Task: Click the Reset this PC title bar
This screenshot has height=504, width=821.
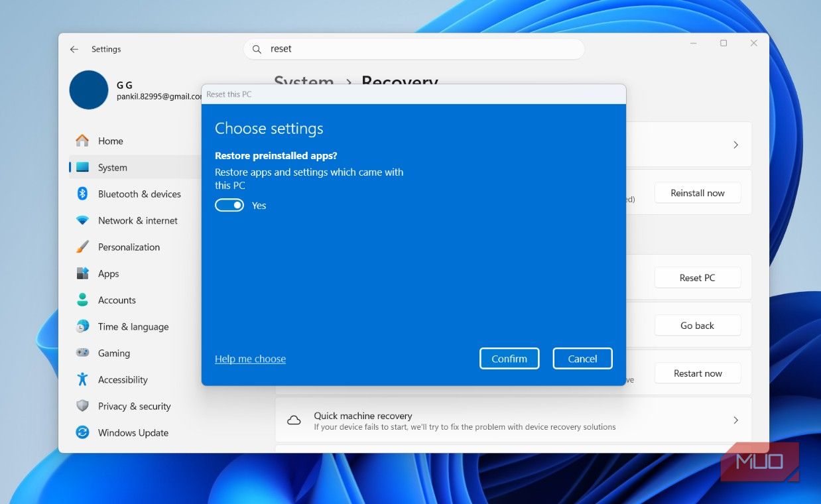Action: click(x=414, y=94)
